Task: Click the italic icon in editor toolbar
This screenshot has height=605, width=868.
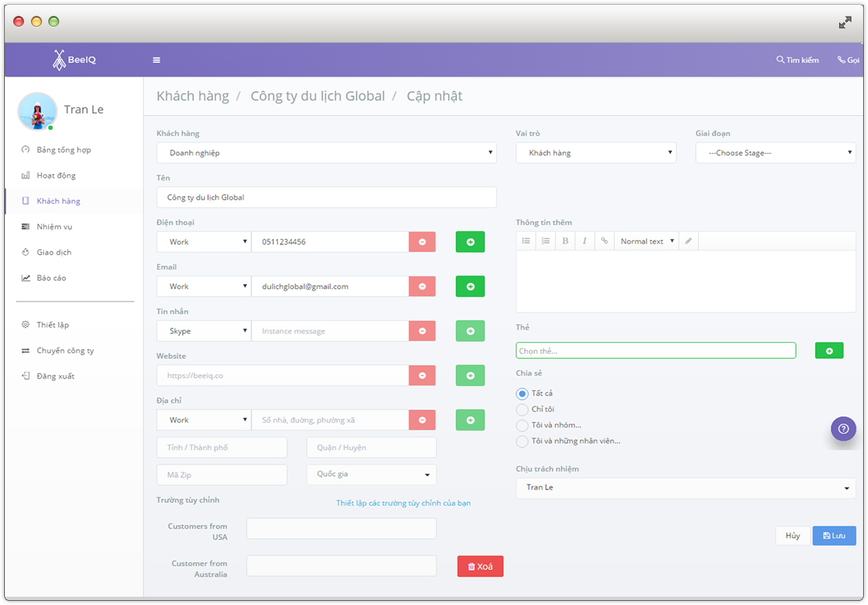Action: 584,241
